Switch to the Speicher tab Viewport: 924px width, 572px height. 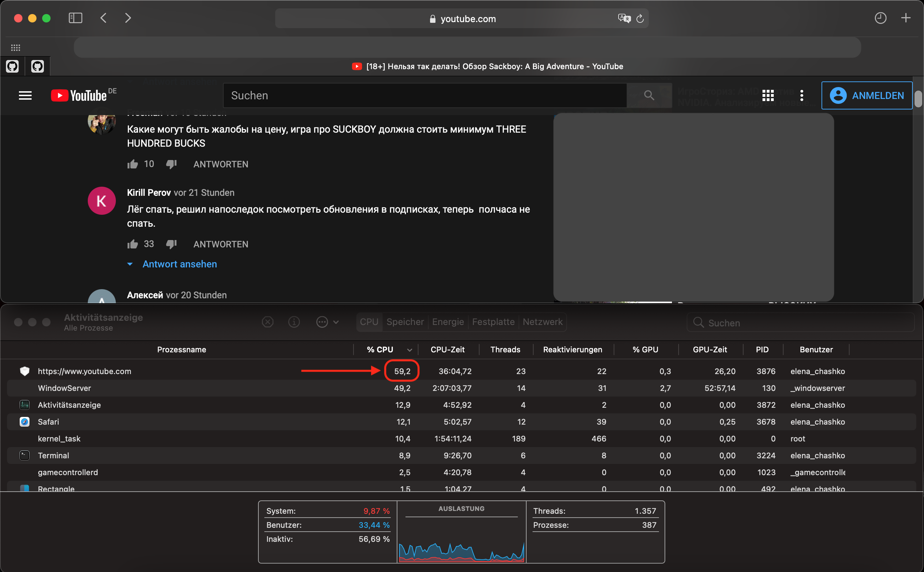(x=405, y=321)
